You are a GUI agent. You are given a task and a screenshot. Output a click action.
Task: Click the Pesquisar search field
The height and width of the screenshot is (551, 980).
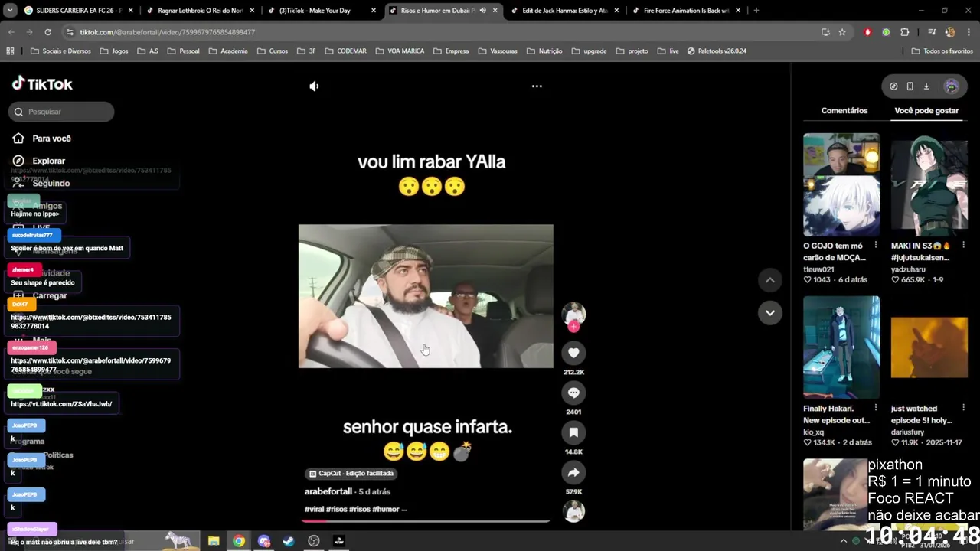pyautogui.click(x=61, y=112)
